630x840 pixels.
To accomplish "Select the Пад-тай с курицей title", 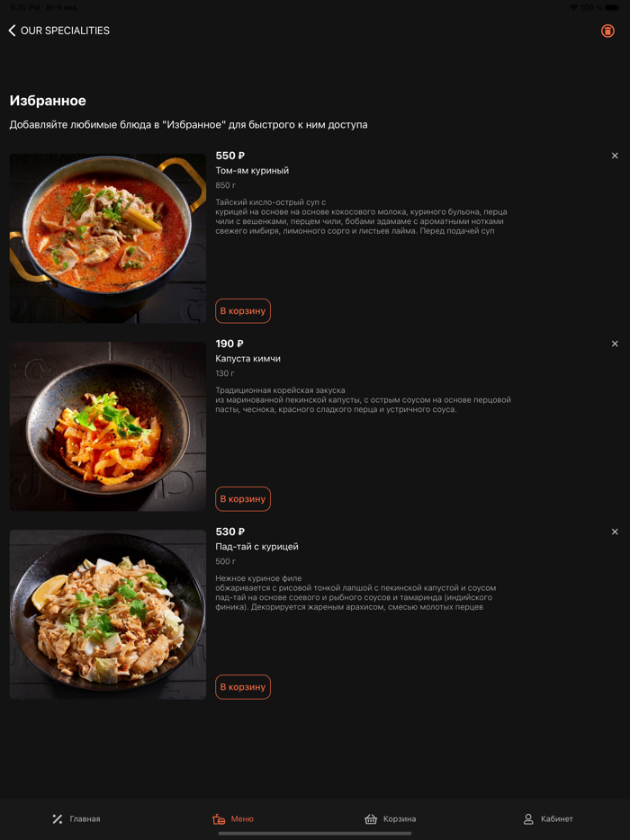I will tap(256, 547).
